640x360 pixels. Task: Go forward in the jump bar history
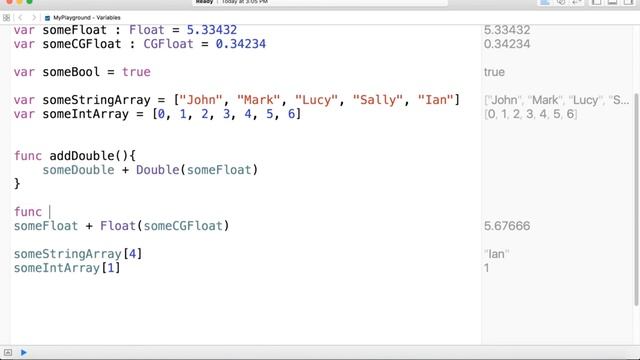(x=34, y=18)
